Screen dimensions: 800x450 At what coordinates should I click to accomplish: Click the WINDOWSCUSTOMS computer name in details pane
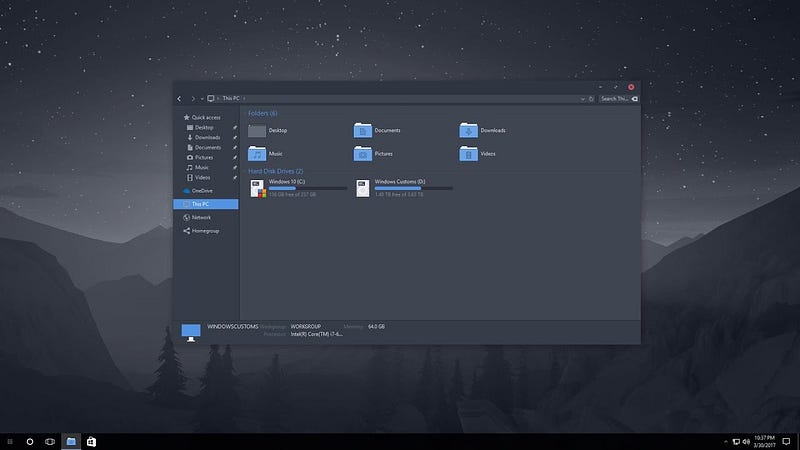point(233,327)
